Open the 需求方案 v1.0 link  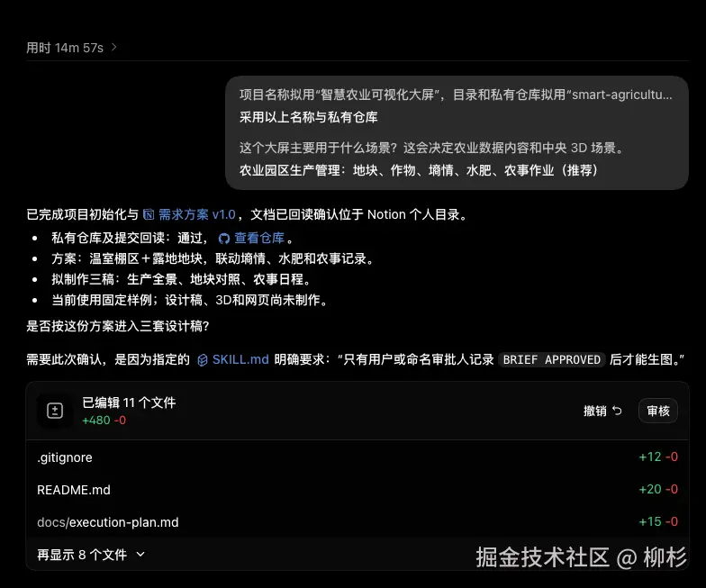(196, 214)
